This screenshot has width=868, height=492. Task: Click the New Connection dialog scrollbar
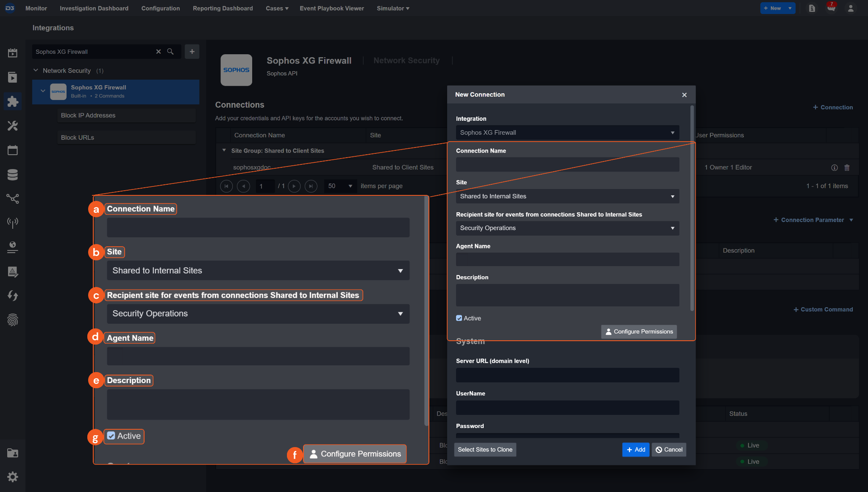coord(692,208)
